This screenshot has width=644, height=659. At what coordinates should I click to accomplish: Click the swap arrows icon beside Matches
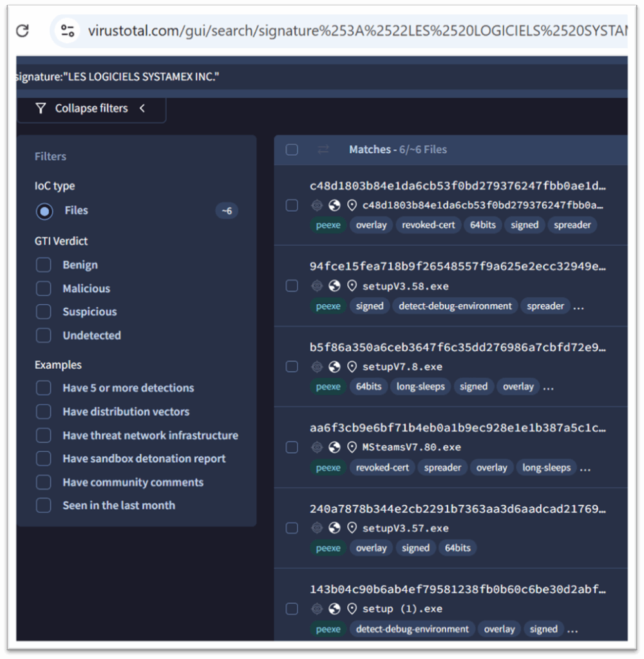[323, 149]
